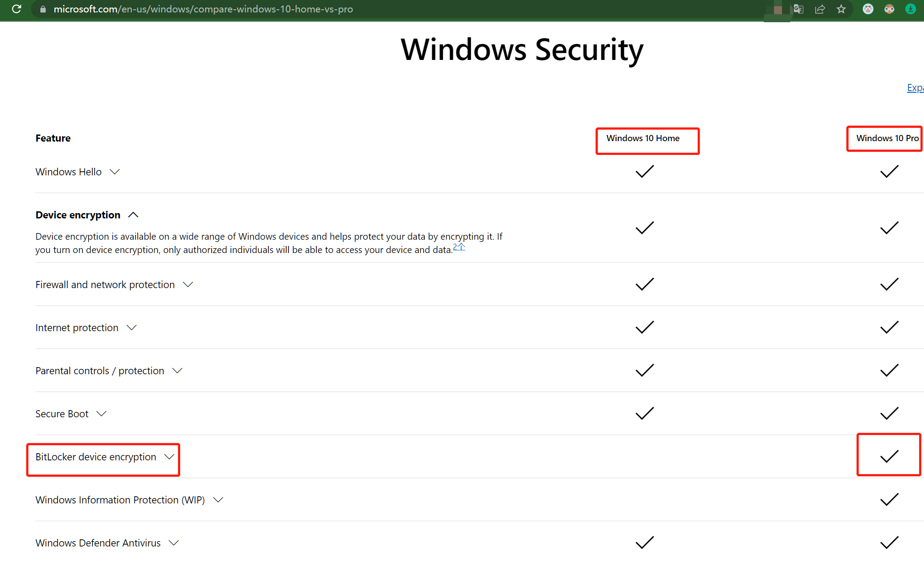
Task: Click the share page icon
Action: coord(820,9)
